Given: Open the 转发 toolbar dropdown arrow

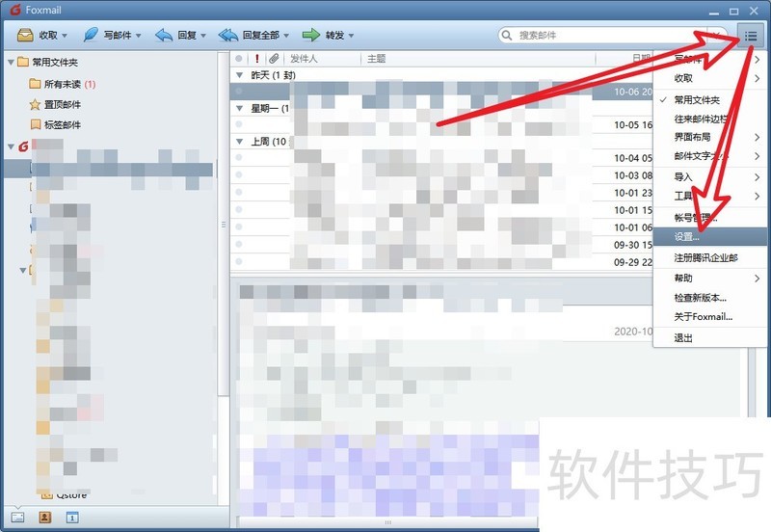Looking at the screenshot, I should coord(351,36).
